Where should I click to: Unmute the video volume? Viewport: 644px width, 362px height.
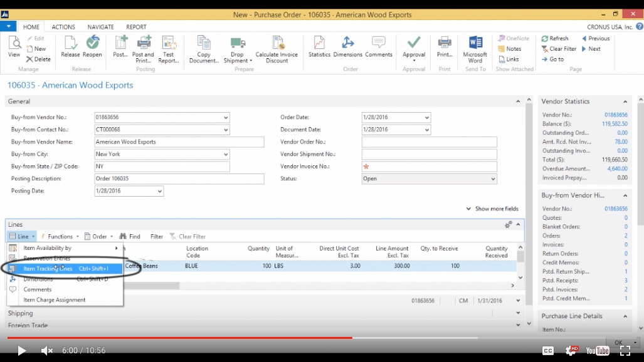coord(47,351)
